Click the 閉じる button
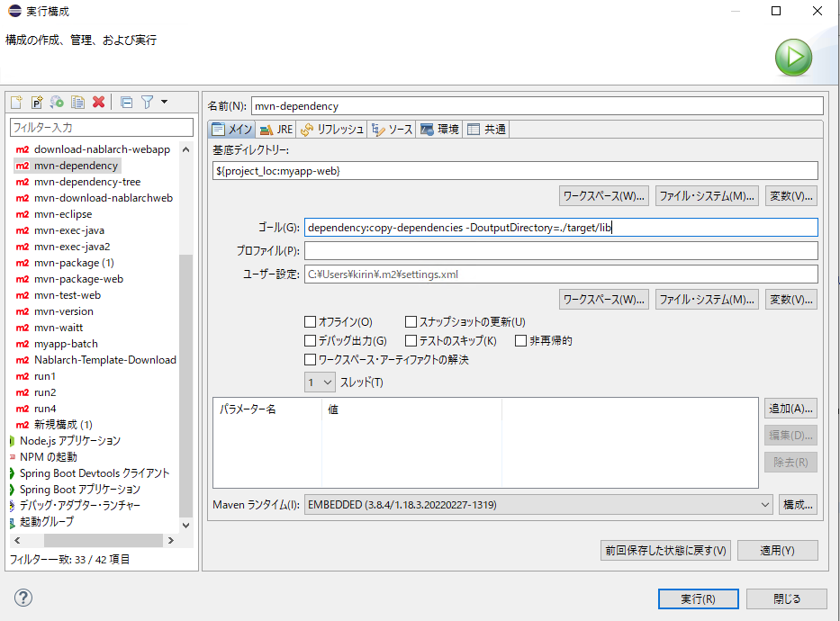The image size is (840, 621). click(786, 598)
